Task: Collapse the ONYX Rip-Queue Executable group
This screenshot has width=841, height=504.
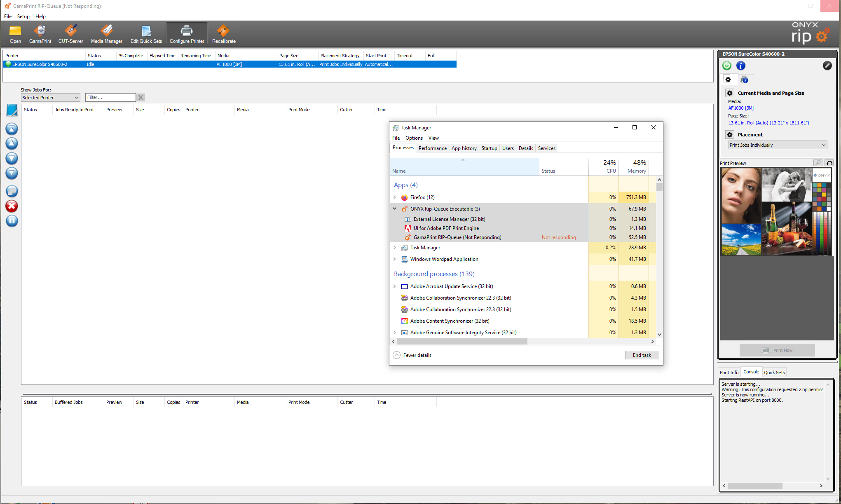Action: click(x=395, y=209)
